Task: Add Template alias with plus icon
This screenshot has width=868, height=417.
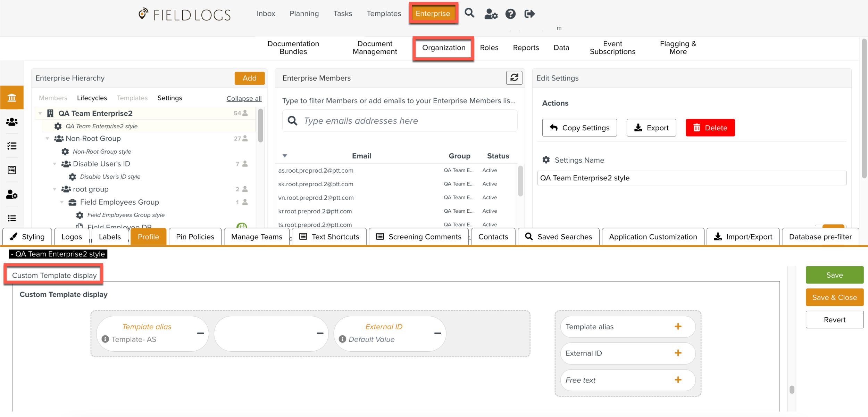Action: (x=678, y=326)
